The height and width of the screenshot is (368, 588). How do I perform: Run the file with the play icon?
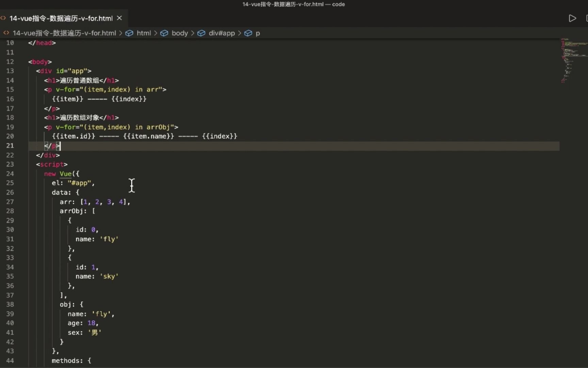(x=572, y=18)
